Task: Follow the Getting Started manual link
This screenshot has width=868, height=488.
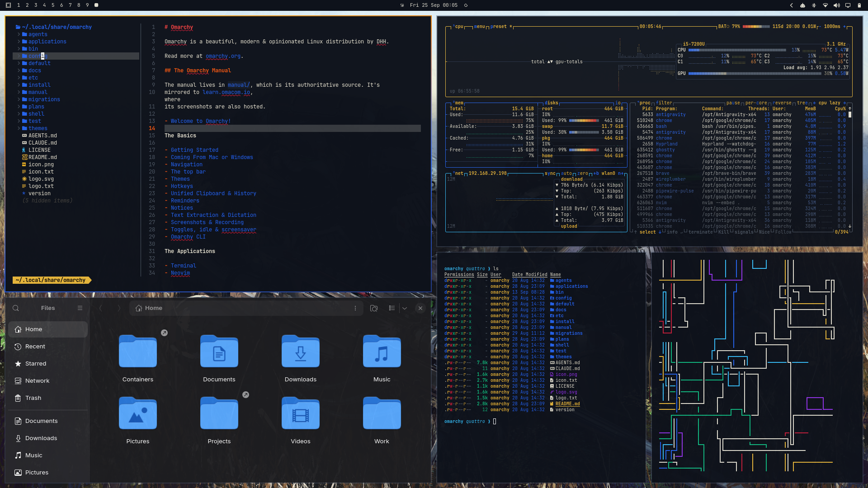Action: click(194, 150)
